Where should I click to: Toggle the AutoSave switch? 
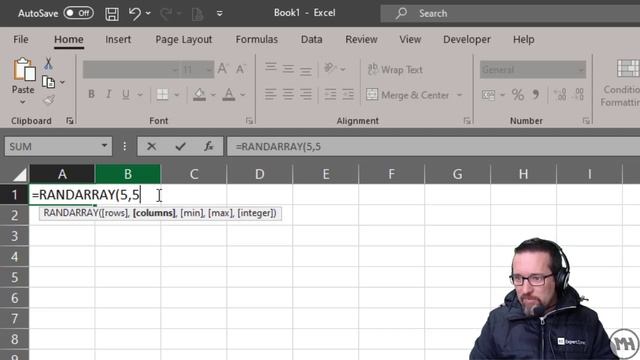click(x=78, y=13)
